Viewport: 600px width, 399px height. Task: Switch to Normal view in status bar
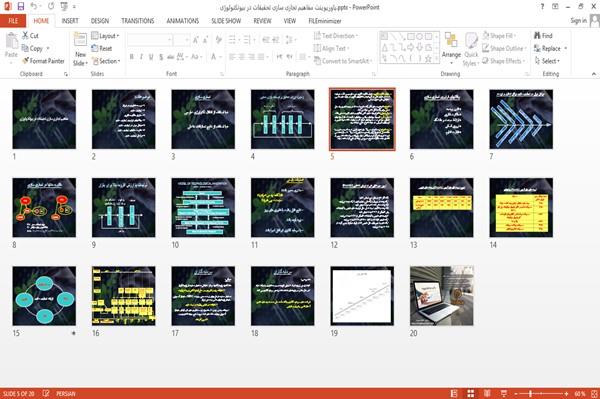pos(454,394)
